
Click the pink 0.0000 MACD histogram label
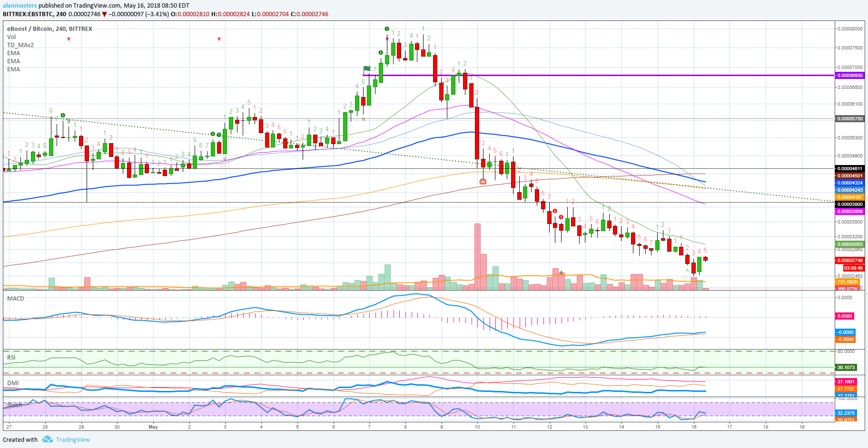[x=845, y=316]
